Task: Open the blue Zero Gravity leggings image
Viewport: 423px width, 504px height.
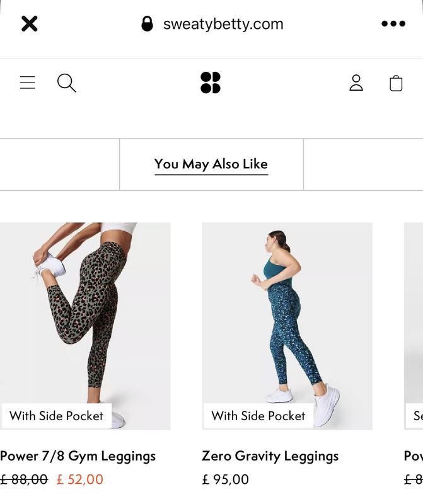Action: pos(287,315)
